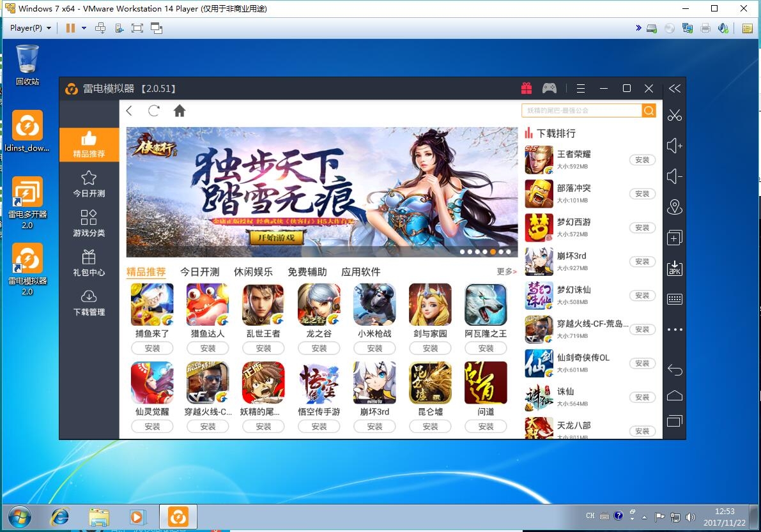Viewport: 761px width, 532px height.
Task: Open 仙灵觉醒 game icon
Action: pyautogui.click(x=153, y=383)
